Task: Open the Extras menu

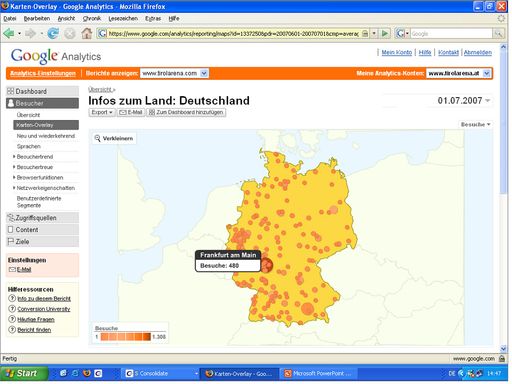Action: pos(153,19)
